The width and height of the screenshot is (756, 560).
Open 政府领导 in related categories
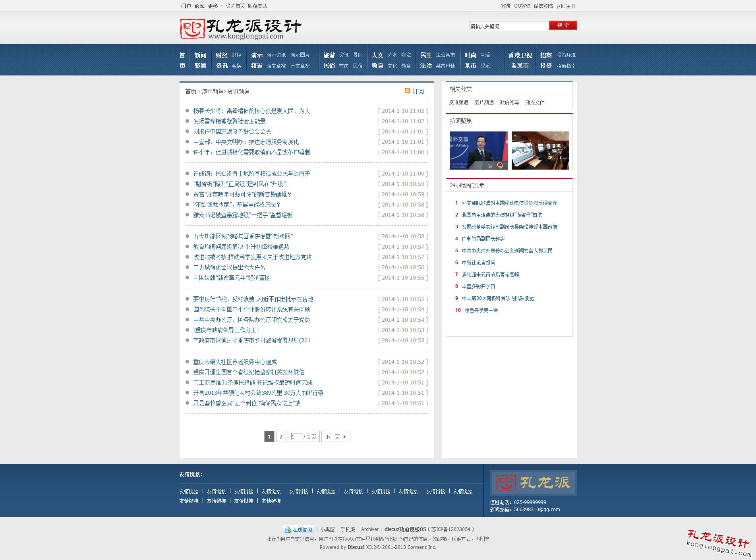[509, 102]
